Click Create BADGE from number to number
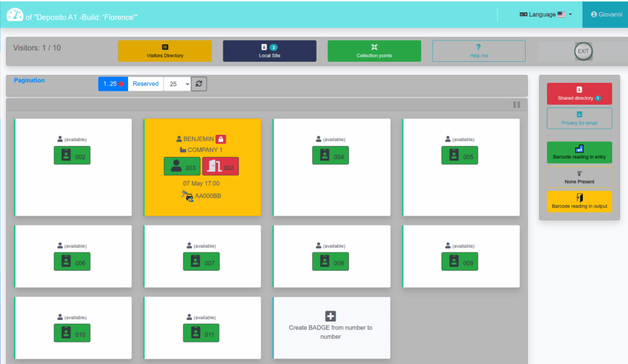Screen dimensions: 628x364 click(x=332, y=328)
